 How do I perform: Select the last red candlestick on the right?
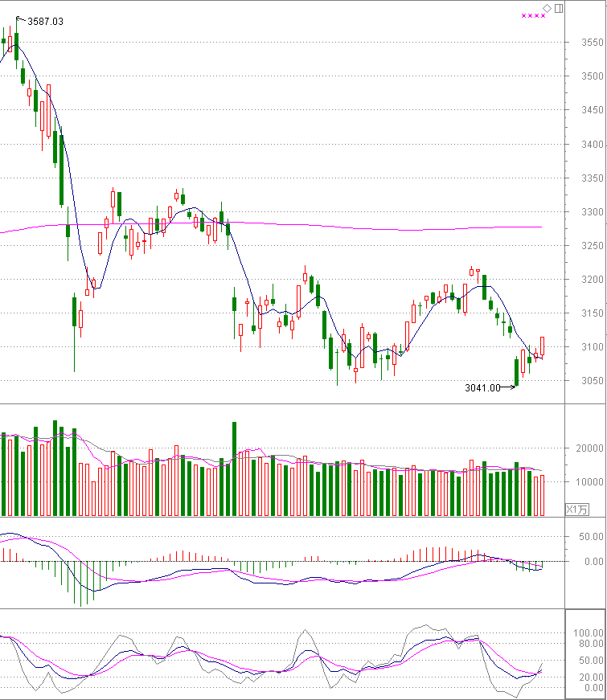point(543,346)
